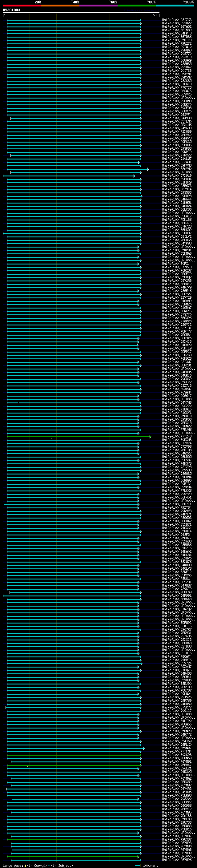
Task: Open the UniRef100_A7TZ43 hit label
Action: click(177, 437)
